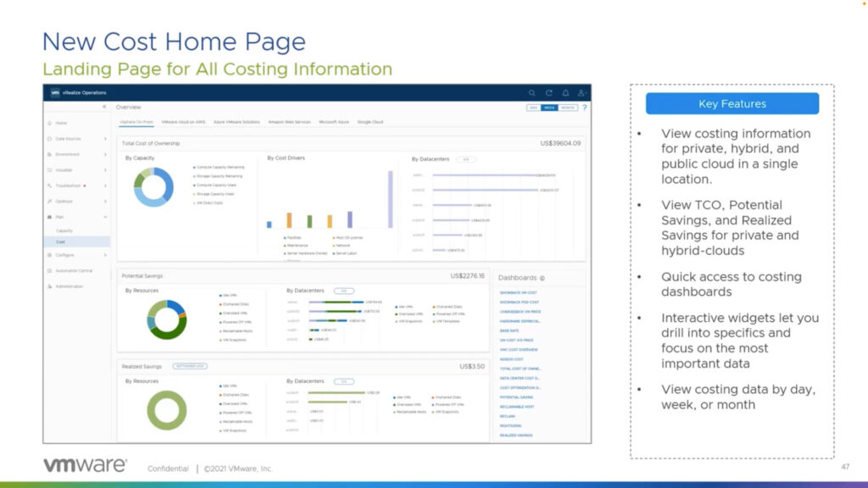868x488 pixels.
Task: Click the Realized Savings amount US$3.50
Action: pos(471,366)
